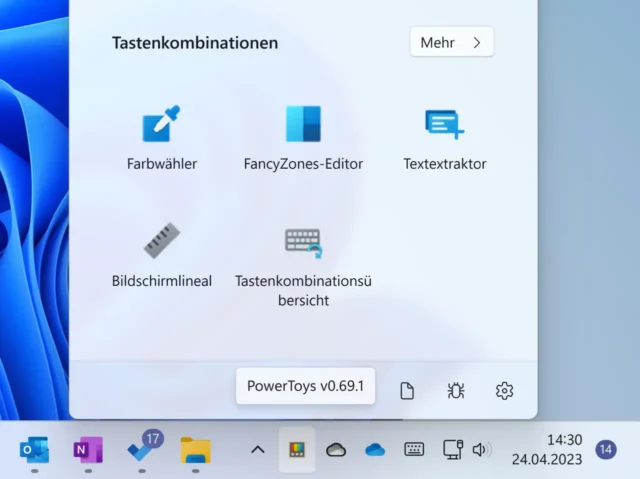Click the documentation page icon
Screen dimensions: 640x479
point(407,391)
